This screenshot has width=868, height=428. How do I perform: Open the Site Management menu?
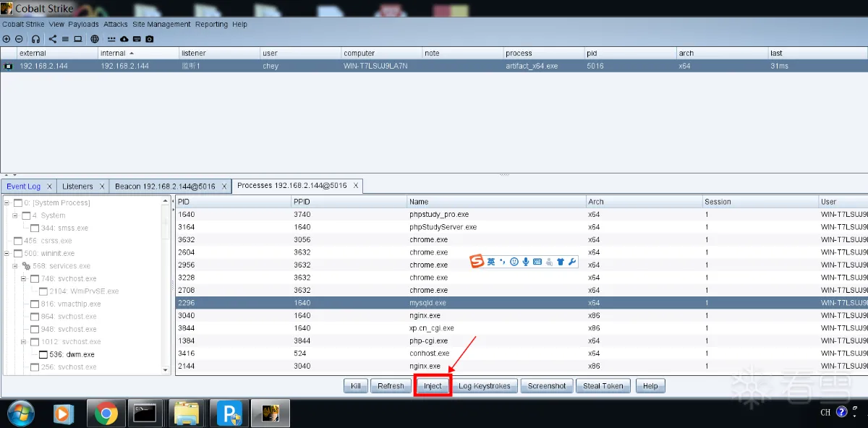point(161,24)
